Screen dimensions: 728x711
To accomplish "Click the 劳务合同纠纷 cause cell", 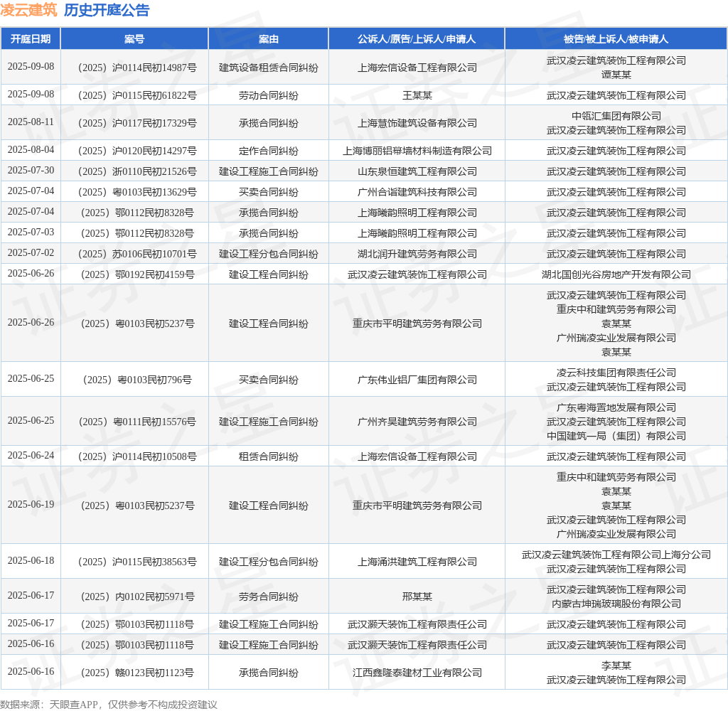I will coord(268,597).
